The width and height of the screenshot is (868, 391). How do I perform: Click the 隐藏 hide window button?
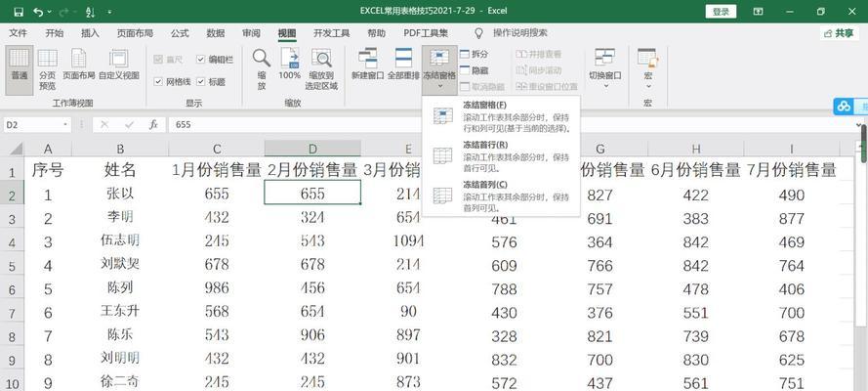tap(475, 70)
